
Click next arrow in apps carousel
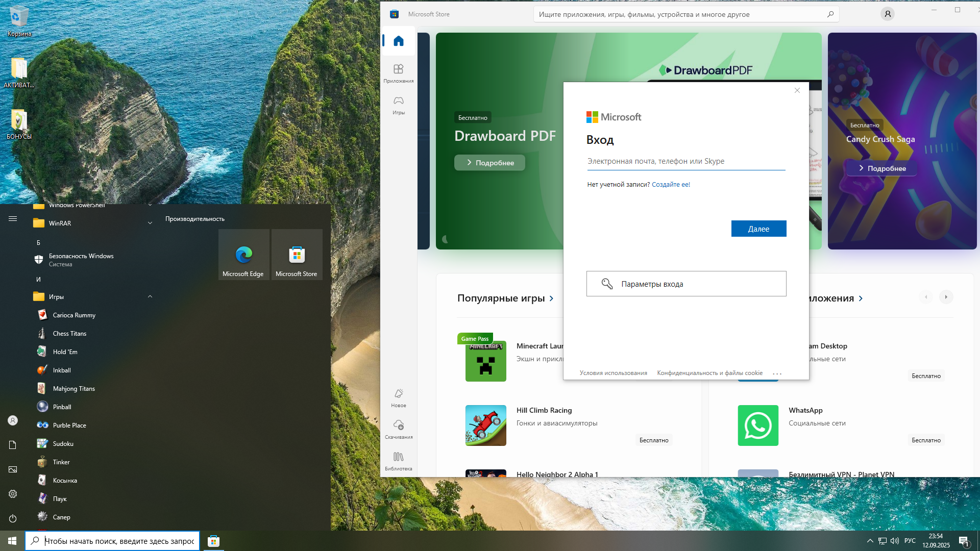946,297
